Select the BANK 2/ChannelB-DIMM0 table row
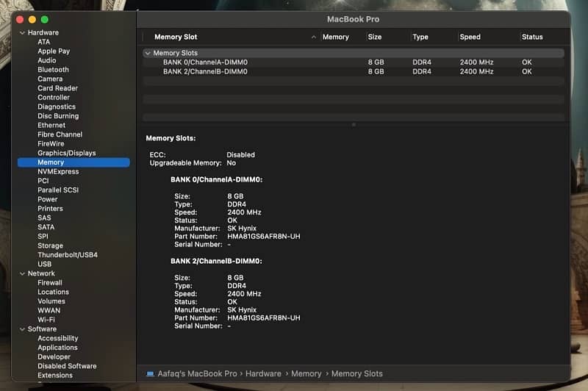The image size is (588, 391). [x=205, y=72]
